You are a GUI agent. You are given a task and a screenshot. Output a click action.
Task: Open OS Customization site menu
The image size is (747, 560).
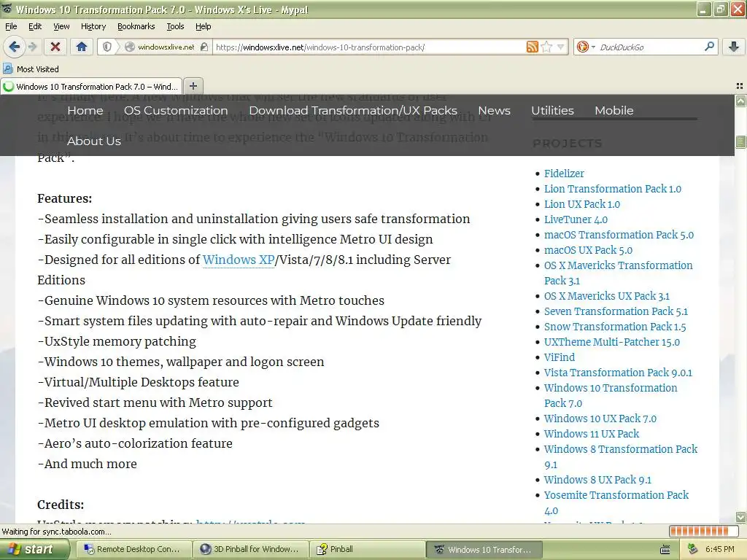click(x=176, y=111)
